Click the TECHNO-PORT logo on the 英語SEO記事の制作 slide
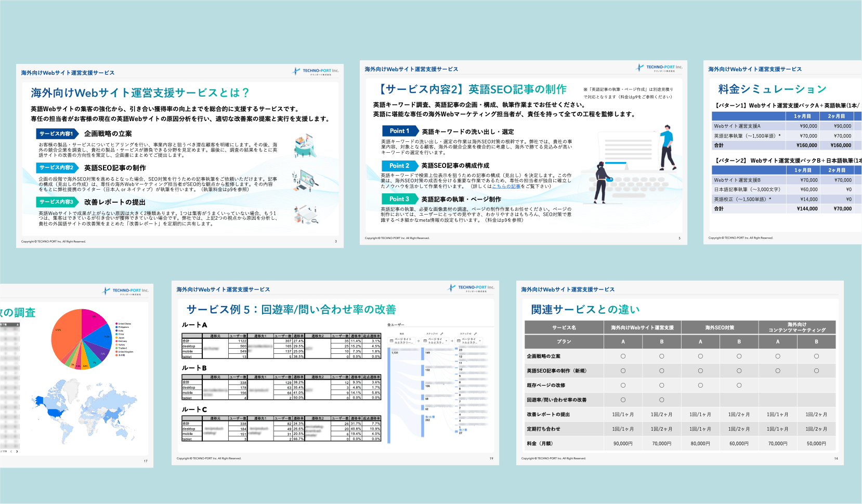This screenshot has width=862, height=504. pos(659,68)
